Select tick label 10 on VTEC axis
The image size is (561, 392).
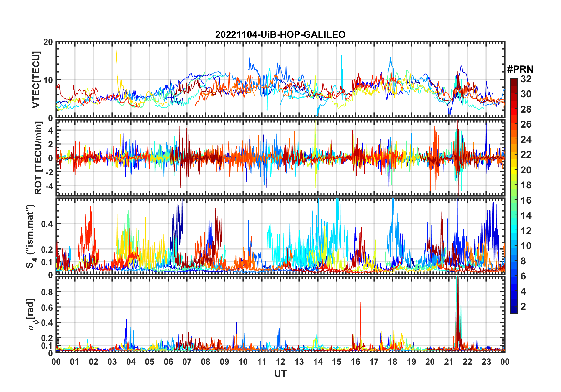48,80
